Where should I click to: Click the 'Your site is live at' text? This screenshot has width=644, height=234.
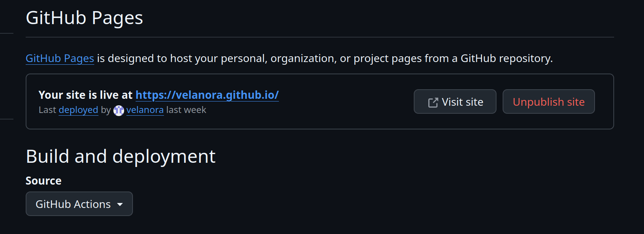(x=85, y=95)
